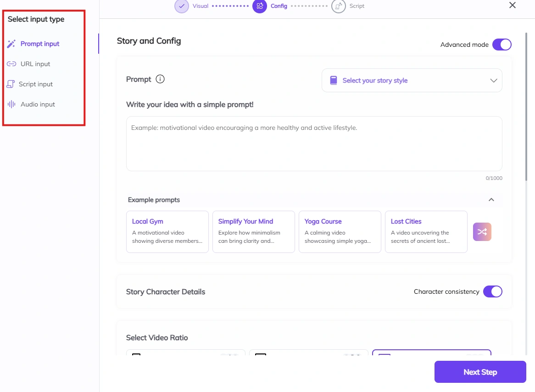Viewport: 535px width, 392px height.
Task: Click the Config step circle icon
Action: point(260,6)
